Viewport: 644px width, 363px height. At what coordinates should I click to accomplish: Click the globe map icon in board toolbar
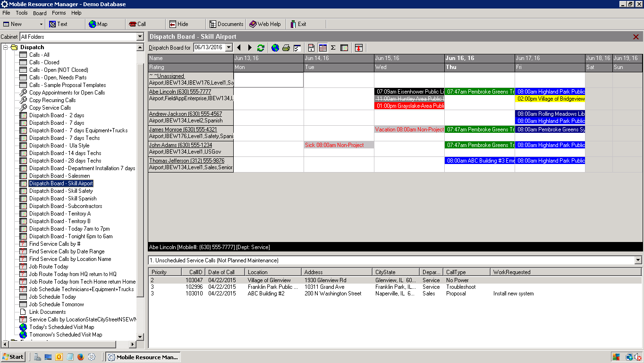[x=275, y=48]
